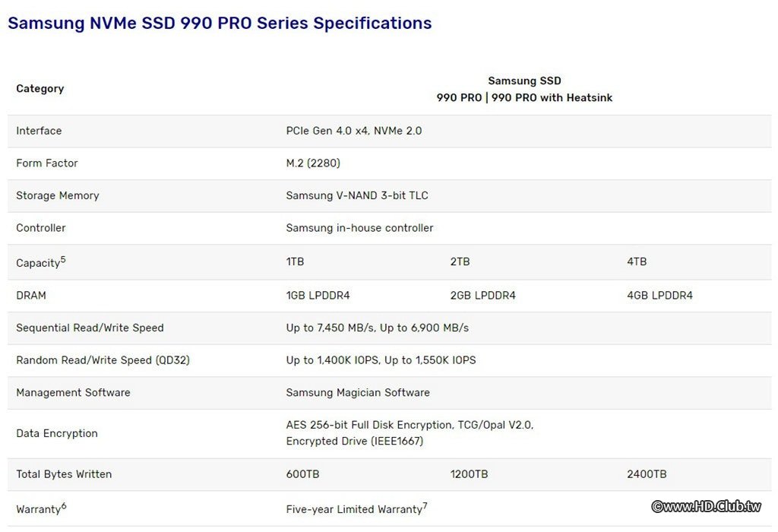The height and width of the screenshot is (532, 778).
Task: Select the 2400TB Total Bytes Written cell
Action: [x=647, y=474]
